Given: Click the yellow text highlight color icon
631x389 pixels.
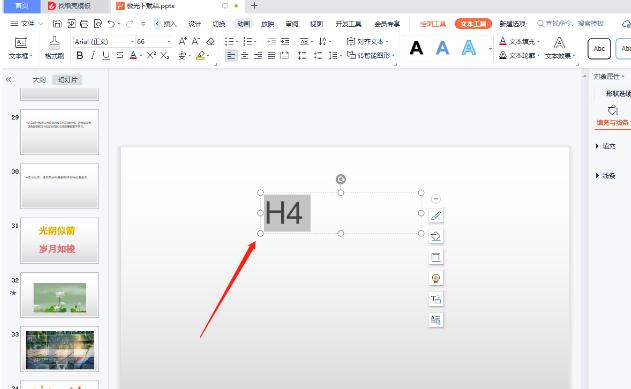Looking at the screenshot, I should pos(200,55).
